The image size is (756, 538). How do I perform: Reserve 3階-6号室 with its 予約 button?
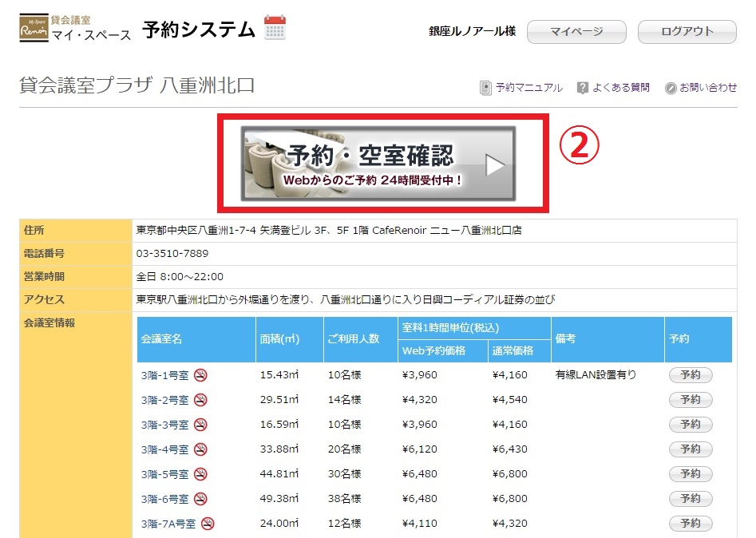click(691, 499)
